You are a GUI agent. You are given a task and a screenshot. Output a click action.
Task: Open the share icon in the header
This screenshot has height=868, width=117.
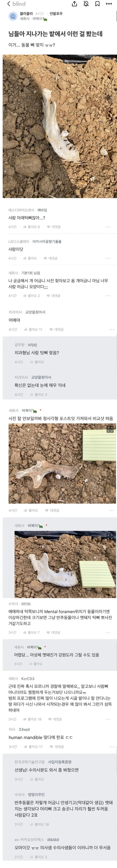coord(75,4)
